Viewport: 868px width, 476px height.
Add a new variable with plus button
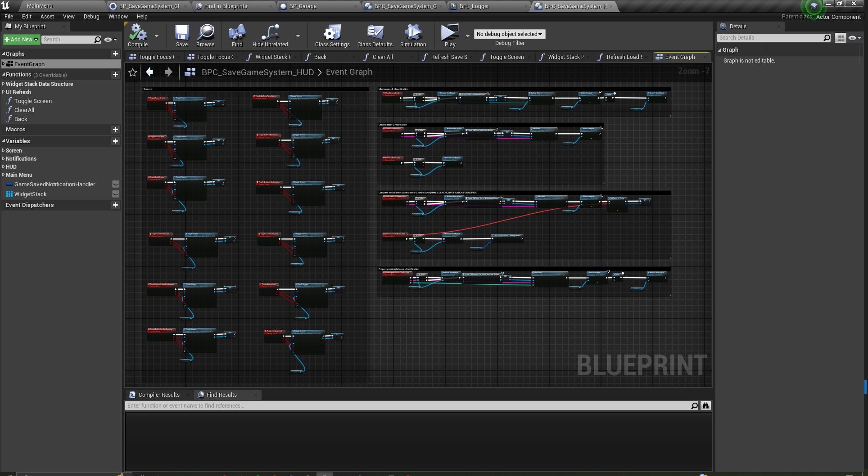pos(115,141)
